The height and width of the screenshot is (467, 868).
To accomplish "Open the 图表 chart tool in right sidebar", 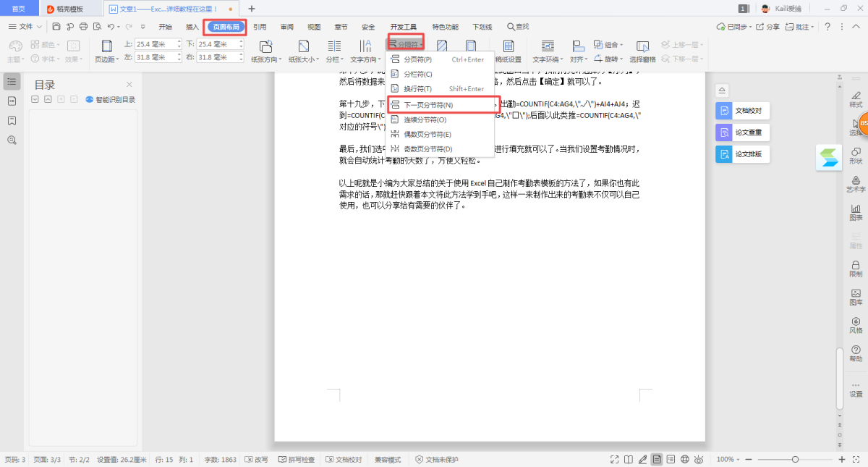I will point(856,212).
